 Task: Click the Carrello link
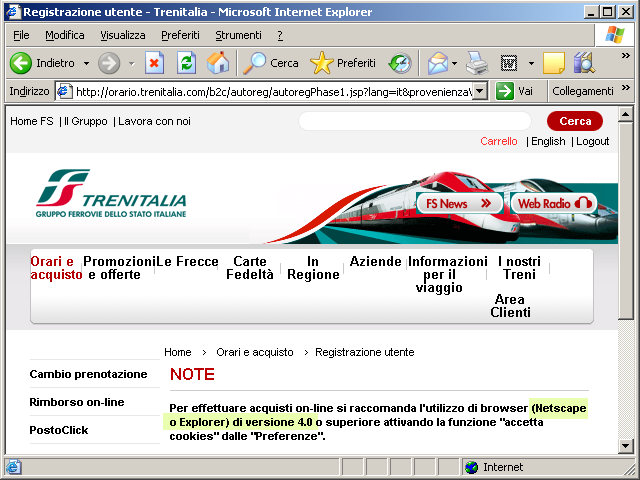coord(499,142)
